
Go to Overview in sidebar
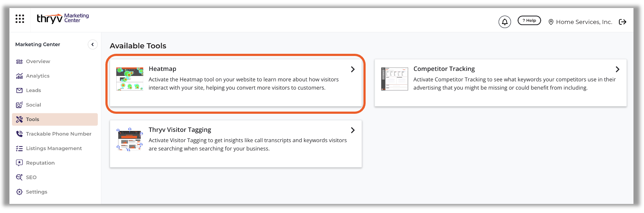[38, 61]
